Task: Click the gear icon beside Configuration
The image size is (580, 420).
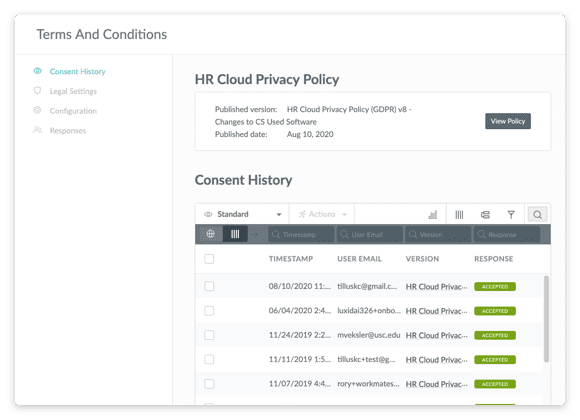Action: click(37, 110)
